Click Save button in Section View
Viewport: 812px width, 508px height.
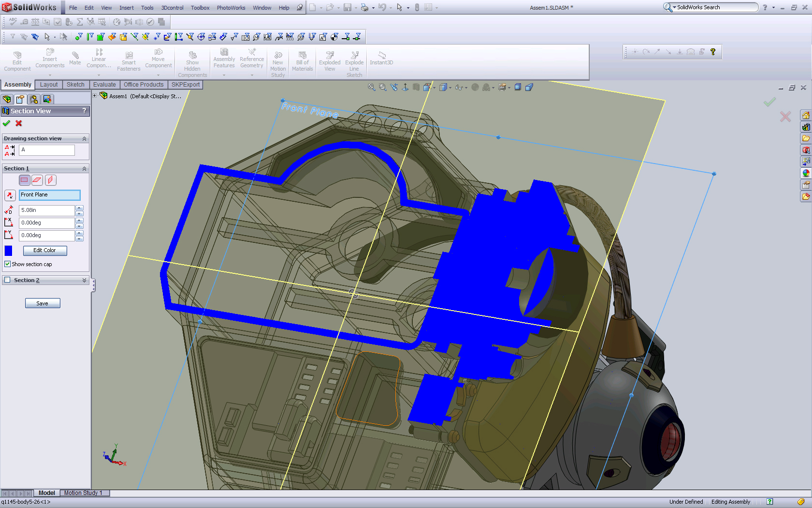pyautogui.click(x=43, y=303)
